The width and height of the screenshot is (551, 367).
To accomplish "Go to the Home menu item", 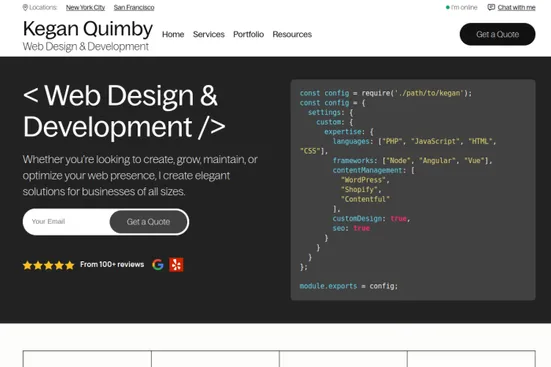I will pos(173,34).
